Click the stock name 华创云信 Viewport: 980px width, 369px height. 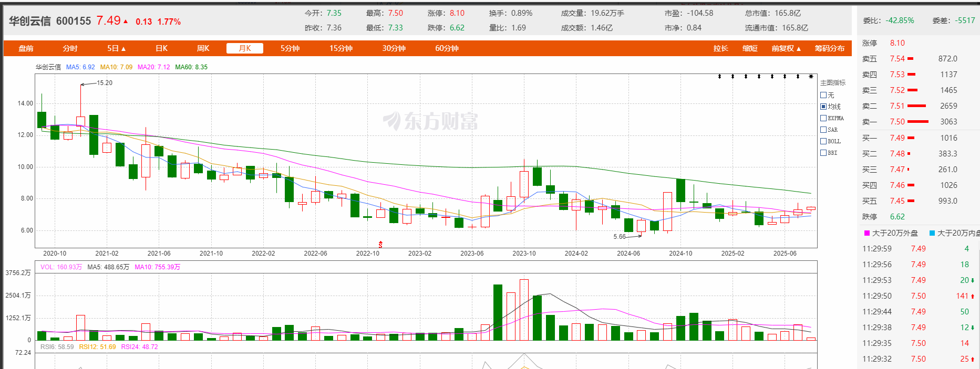(30, 21)
